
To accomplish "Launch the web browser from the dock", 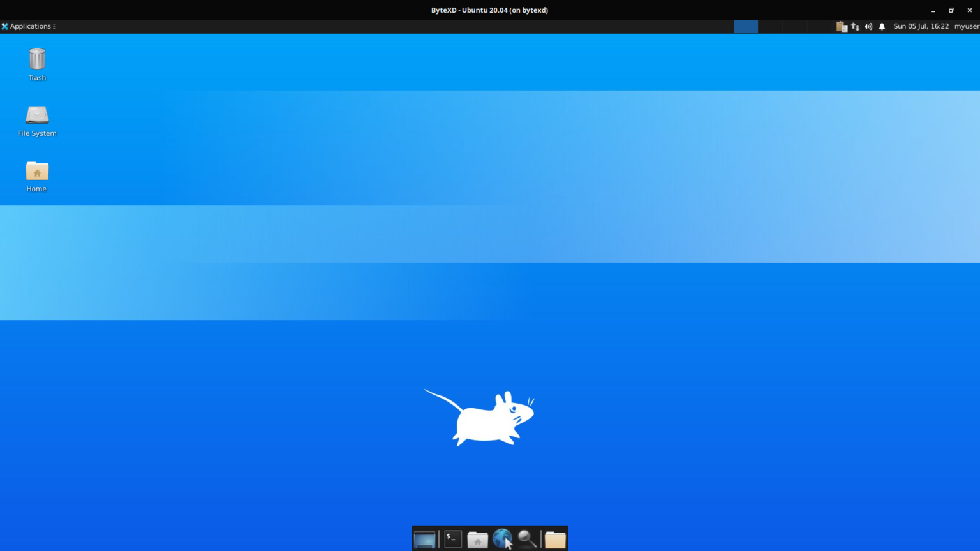I will 502,539.
